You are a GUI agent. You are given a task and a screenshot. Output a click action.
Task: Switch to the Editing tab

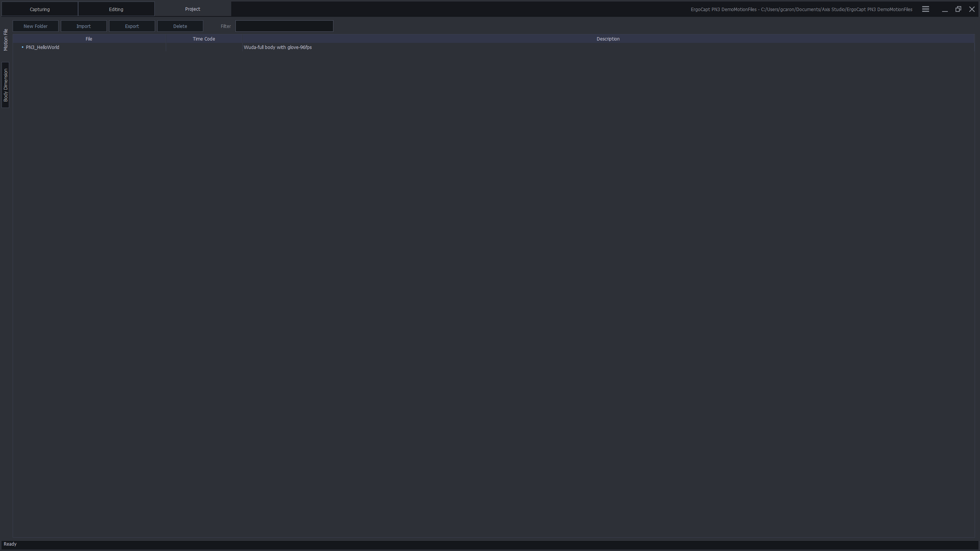pos(116,9)
